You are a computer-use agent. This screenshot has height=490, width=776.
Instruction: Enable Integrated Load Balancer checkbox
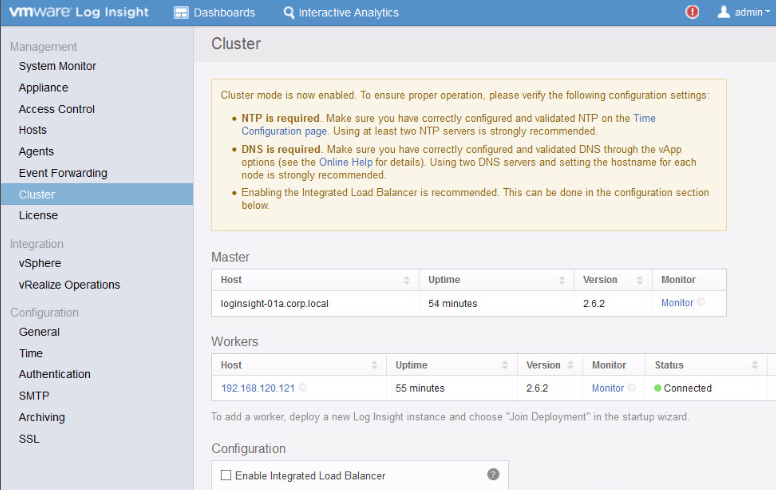(x=226, y=475)
